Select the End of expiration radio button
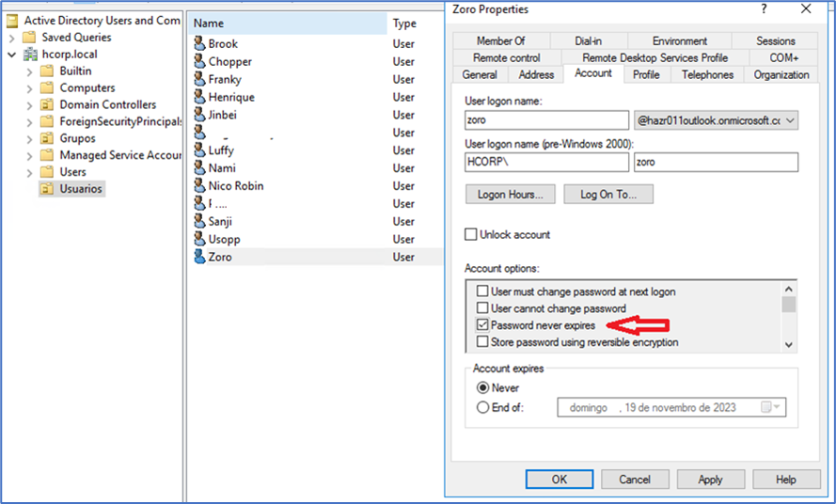The width and height of the screenshot is (836, 504). [483, 408]
